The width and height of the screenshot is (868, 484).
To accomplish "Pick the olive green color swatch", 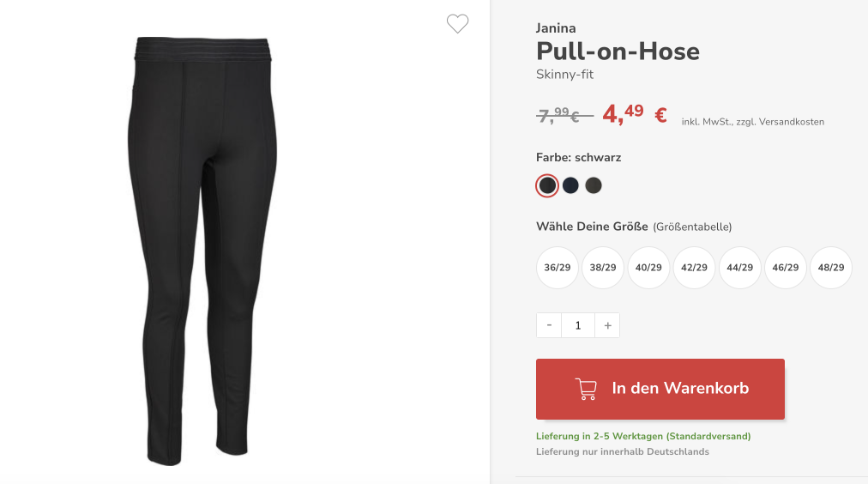I will [594, 185].
